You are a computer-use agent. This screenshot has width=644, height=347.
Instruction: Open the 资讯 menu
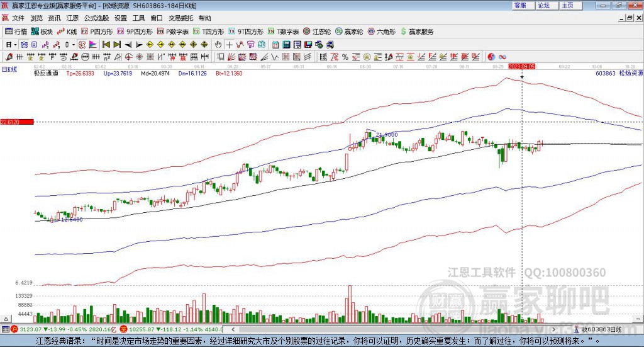(x=54, y=18)
